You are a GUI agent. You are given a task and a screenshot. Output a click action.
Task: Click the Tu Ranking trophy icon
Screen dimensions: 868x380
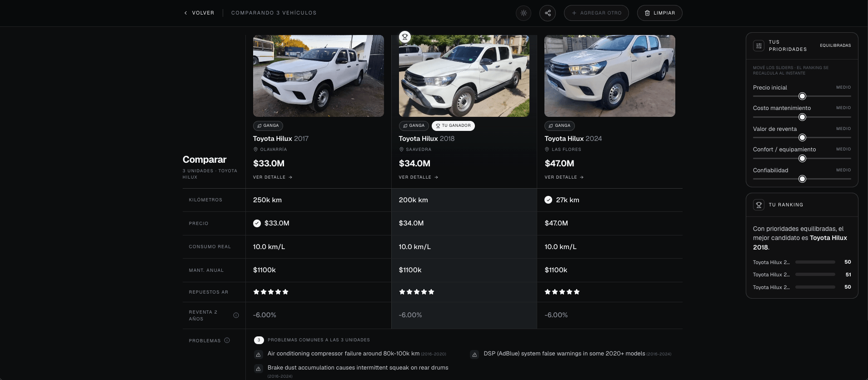pyautogui.click(x=758, y=205)
